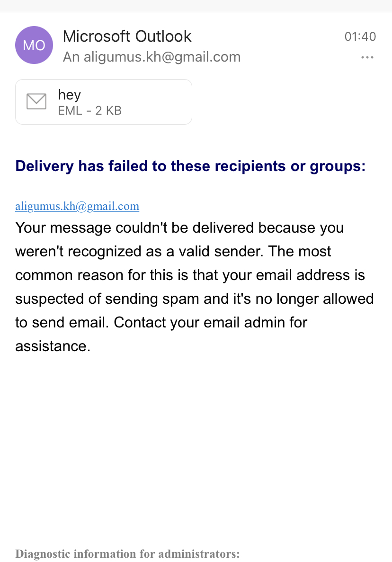Select the Microsoft Outlook sender name
This screenshot has width=392, height=562.
(127, 36)
